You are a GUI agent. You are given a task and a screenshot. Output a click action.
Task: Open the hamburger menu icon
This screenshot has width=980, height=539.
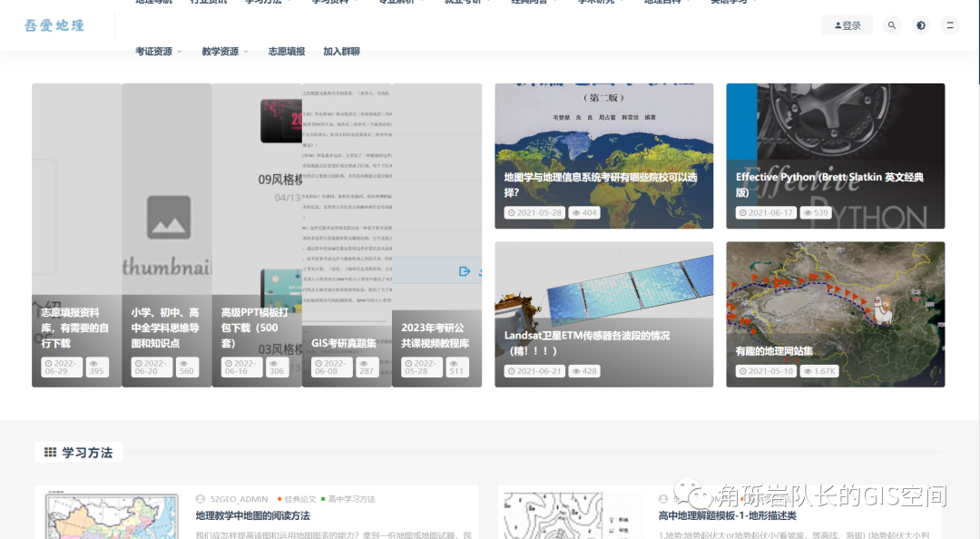pyautogui.click(x=950, y=25)
